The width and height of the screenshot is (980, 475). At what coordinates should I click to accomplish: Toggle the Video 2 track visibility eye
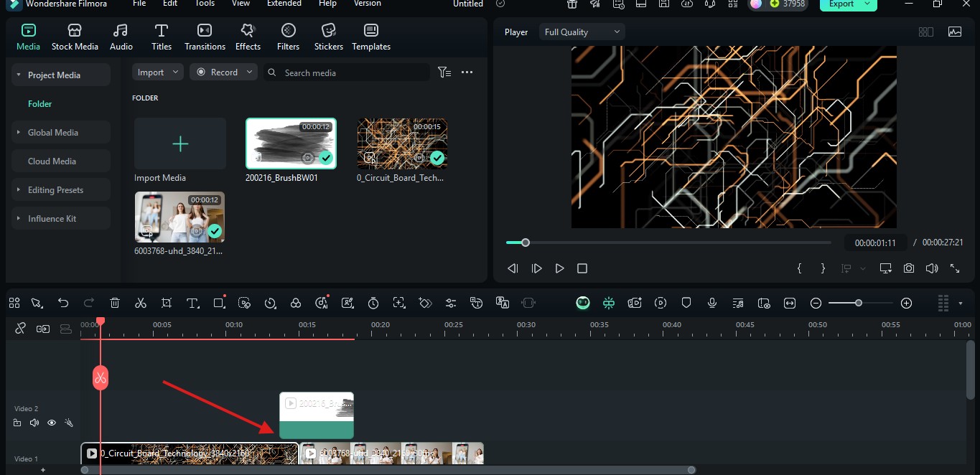pos(52,423)
